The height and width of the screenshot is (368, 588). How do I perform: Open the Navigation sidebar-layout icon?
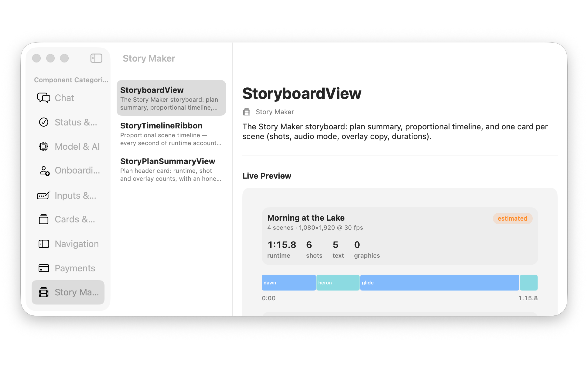point(44,244)
